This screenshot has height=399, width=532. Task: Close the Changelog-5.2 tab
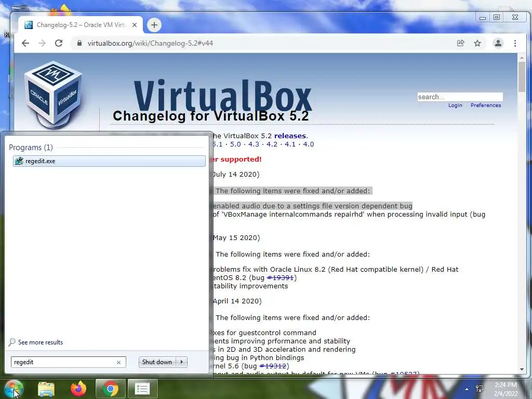pos(135,25)
